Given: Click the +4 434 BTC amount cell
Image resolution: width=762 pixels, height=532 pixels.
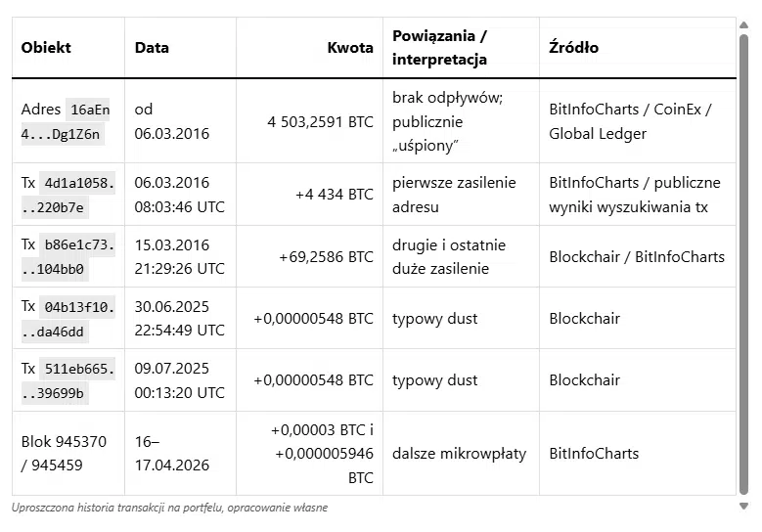Looking at the screenshot, I should (334, 195).
